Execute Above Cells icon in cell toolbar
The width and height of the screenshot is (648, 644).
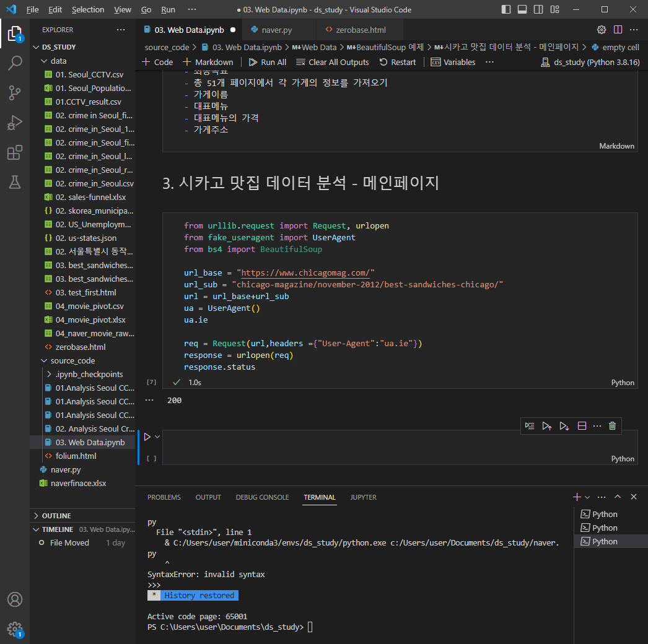(x=547, y=426)
